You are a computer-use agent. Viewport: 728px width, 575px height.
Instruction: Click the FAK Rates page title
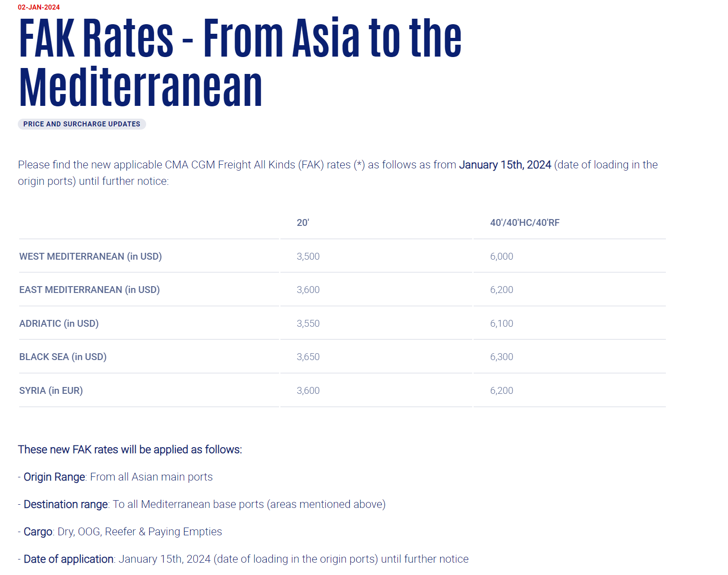[240, 62]
